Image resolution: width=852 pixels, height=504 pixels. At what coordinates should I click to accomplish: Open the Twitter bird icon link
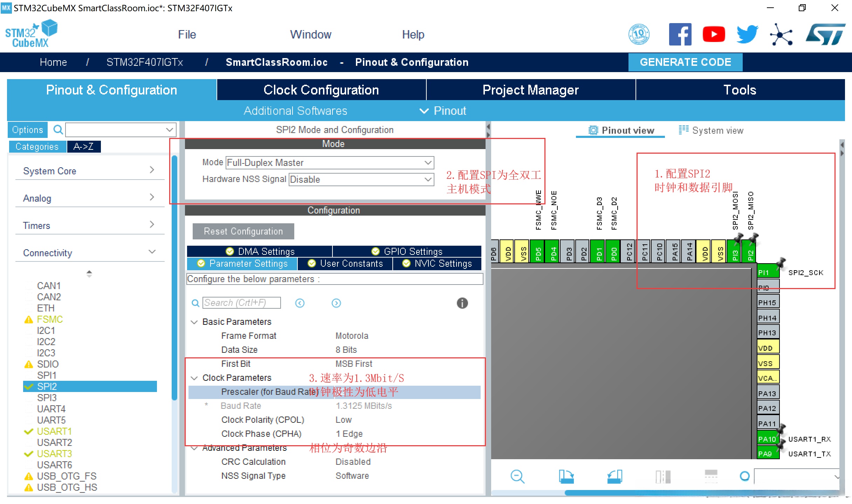pyautogui.click(x=747, y=34)
